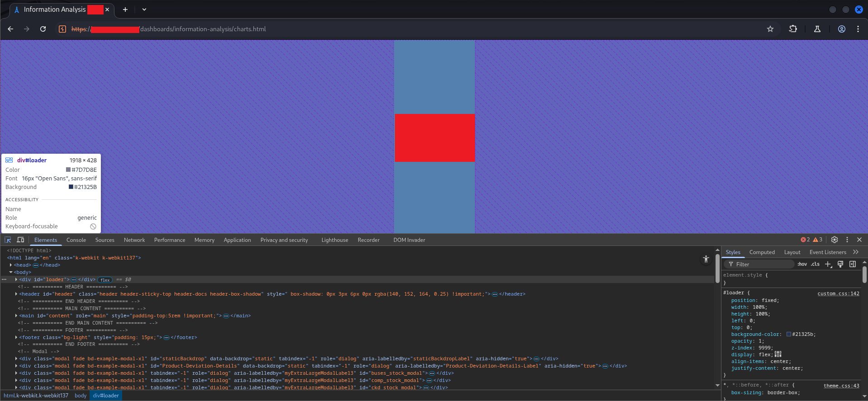Expand the div#loader node
Screen dimensions: 868x401
(16, 279)
